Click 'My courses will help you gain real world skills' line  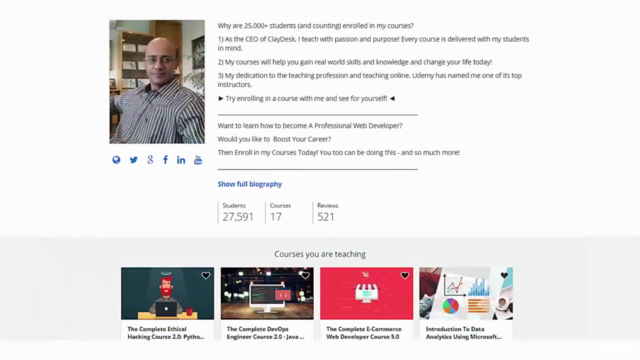click(x=355, y=62)
